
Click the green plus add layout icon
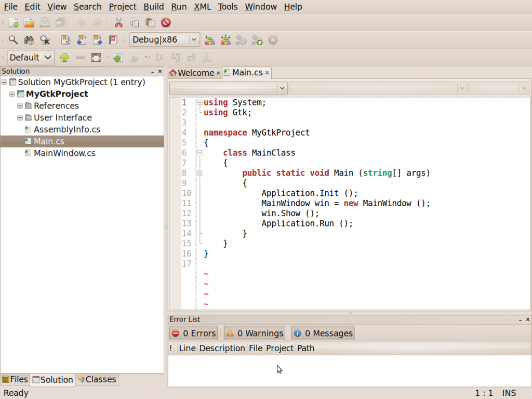coord(64,57)
